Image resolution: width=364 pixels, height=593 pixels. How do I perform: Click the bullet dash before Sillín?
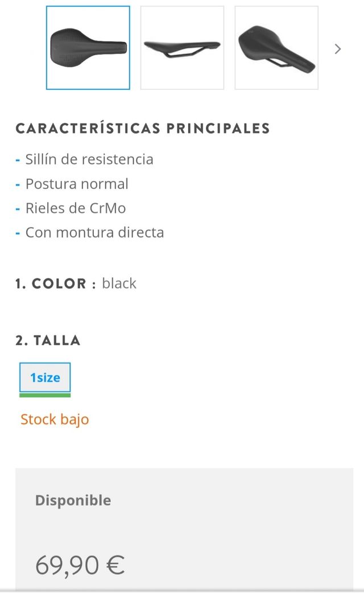coord(18,160)
